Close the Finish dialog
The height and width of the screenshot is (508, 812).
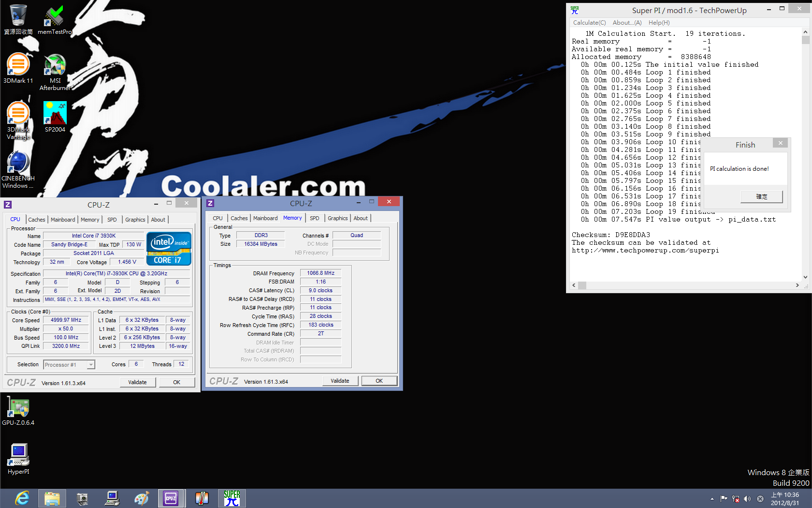(x=780, y=143)
